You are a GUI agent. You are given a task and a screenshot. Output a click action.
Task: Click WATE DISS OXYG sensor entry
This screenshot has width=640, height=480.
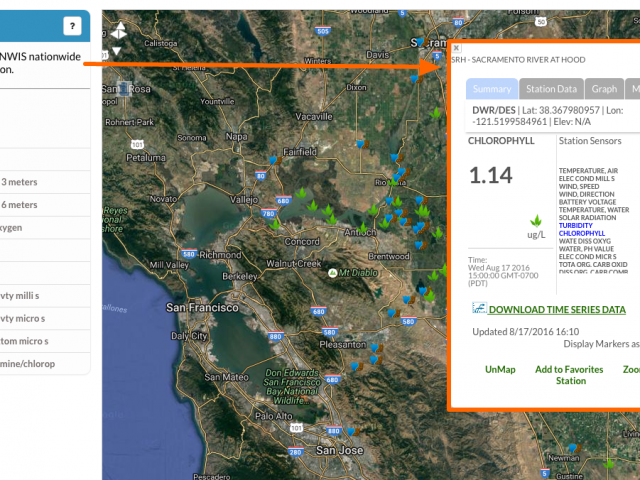point(584,241)
